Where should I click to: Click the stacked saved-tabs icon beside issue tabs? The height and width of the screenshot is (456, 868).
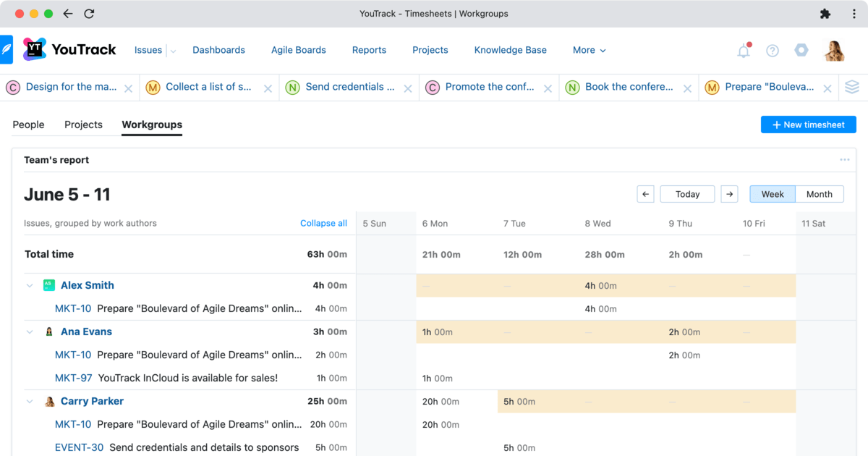pos(852,87)
